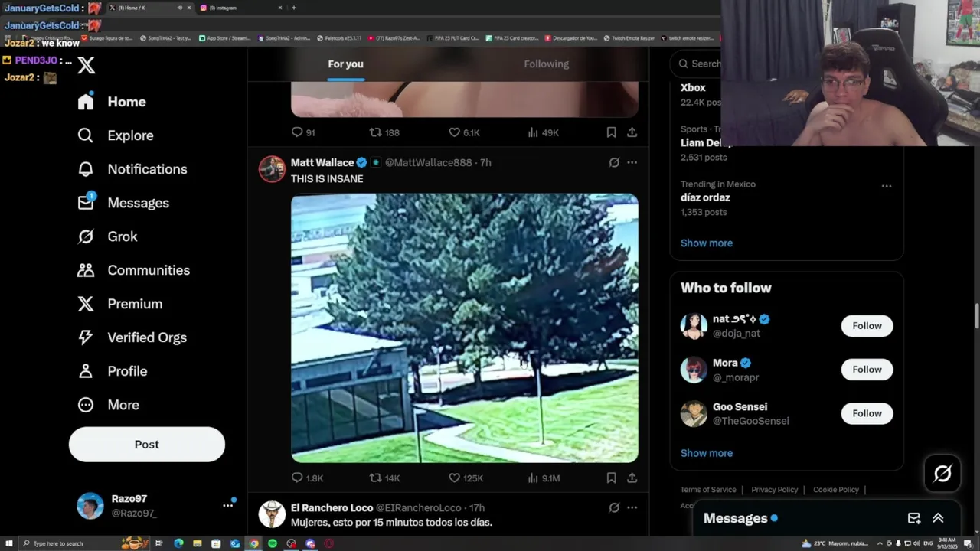This screenshot has height=551, width=980.
Task: Click the @MattWallace888 handle
Action: 428,162
